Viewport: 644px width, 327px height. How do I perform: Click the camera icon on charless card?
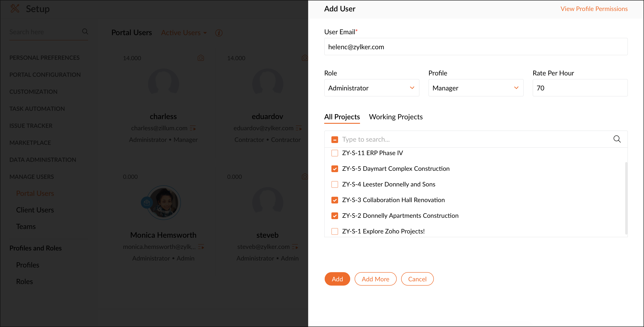tap(201, 58)
